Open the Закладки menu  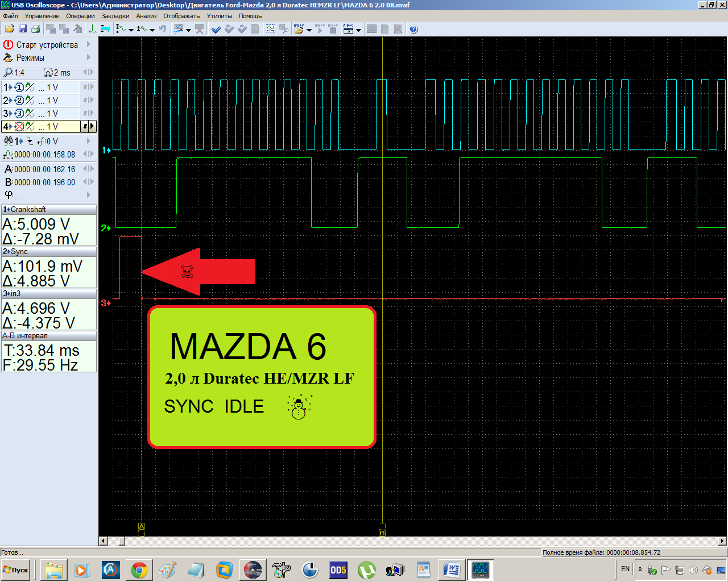pos(115,16)
